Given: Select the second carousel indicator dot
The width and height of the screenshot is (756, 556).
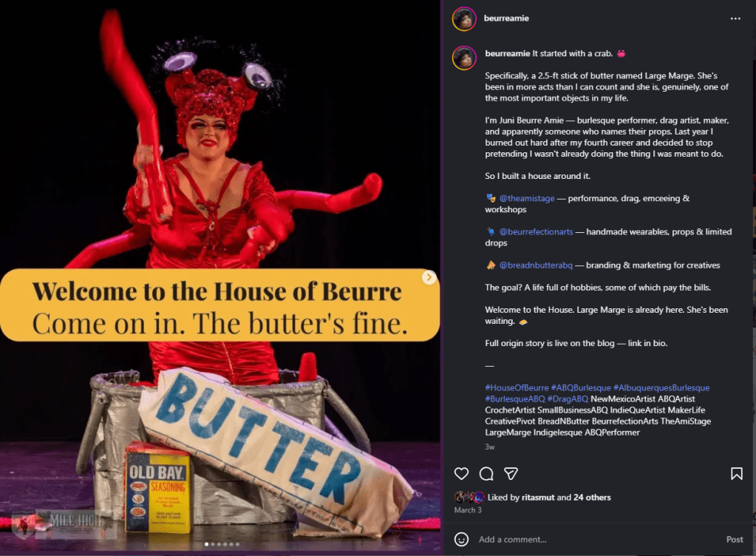Looking at the screenshot, I should (213, 544).
